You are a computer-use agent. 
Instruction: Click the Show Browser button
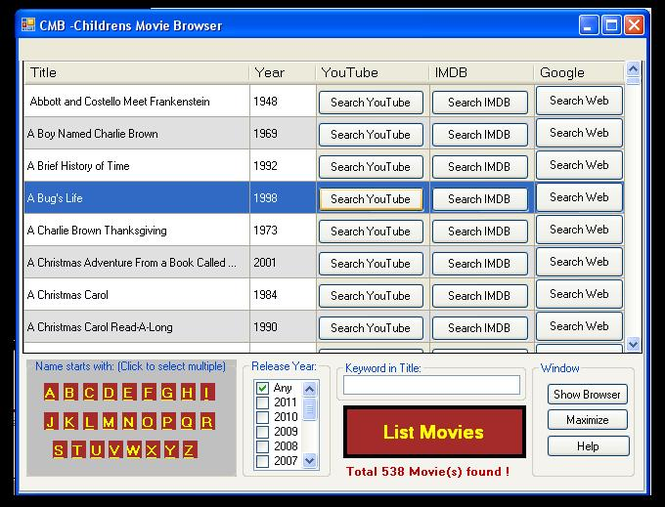[587, 395]
